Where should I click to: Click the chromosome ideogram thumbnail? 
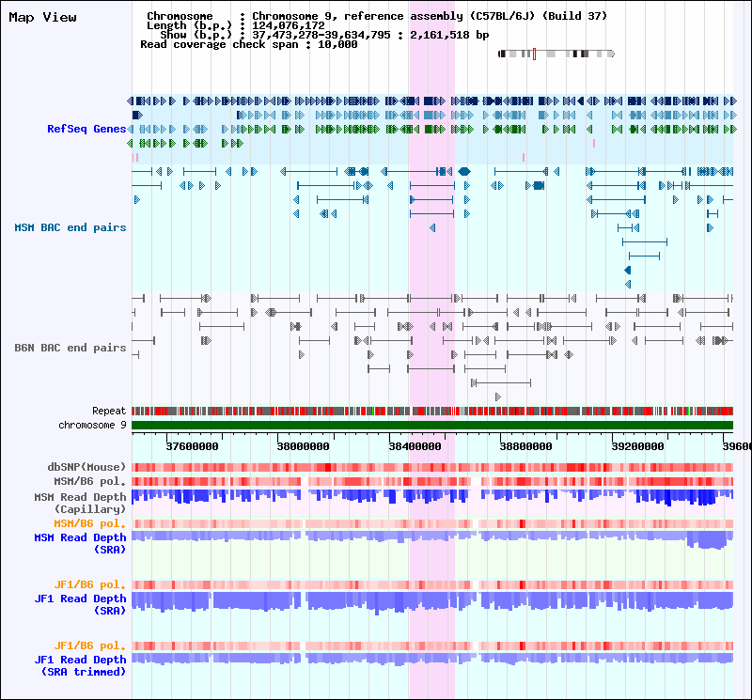click(556, 54)
